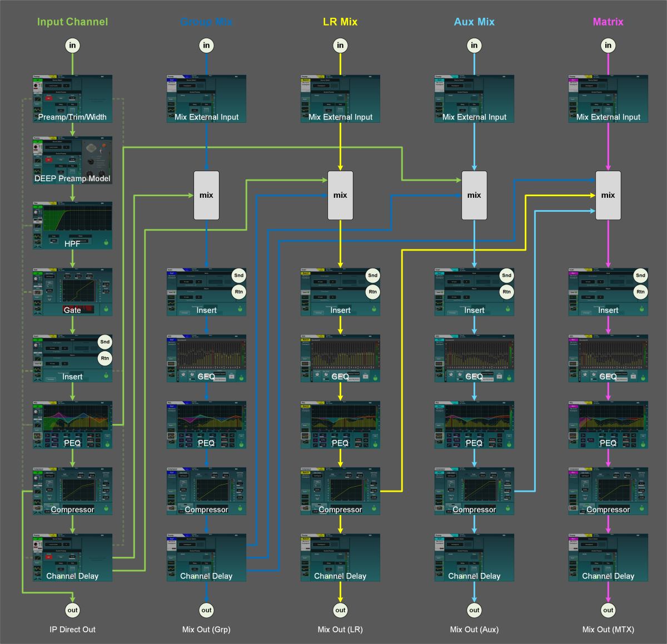
Task: Click the Input Channel 'in' node
Action: tap(72, 46)
